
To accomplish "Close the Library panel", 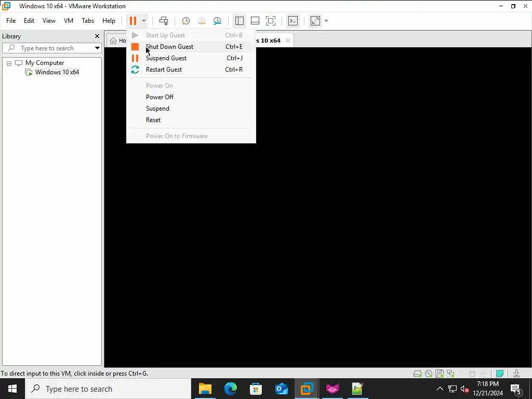I will (x=97, y=36).
